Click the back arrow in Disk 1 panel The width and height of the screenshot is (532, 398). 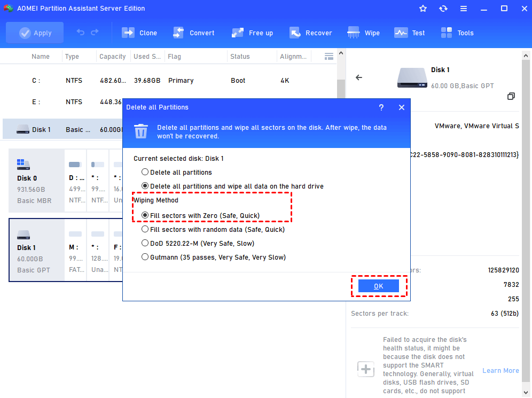[358, 77]
